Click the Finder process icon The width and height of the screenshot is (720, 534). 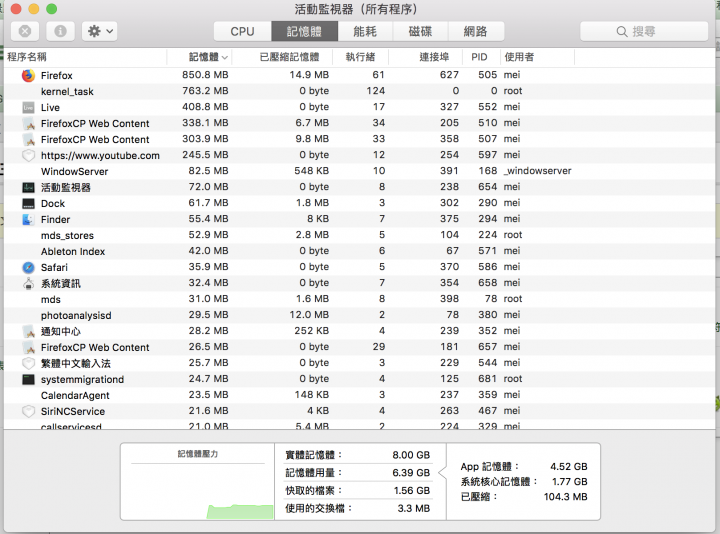click(x=28, y=219)
